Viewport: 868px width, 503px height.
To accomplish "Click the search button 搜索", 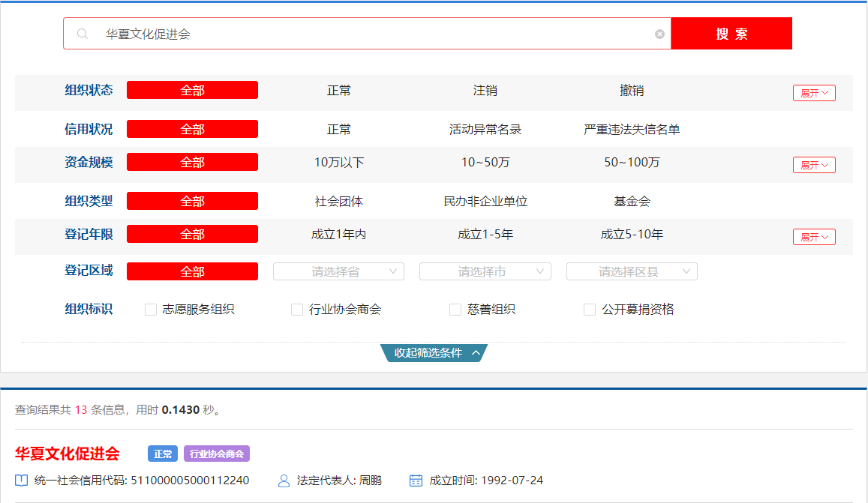I will point(731,33).
